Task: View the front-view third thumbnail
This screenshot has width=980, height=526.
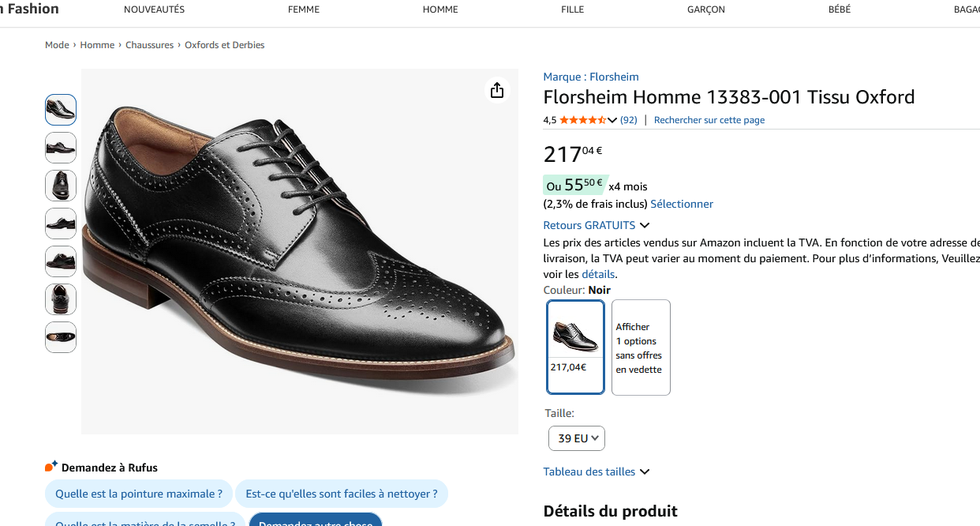Action: tap(61, 186)
